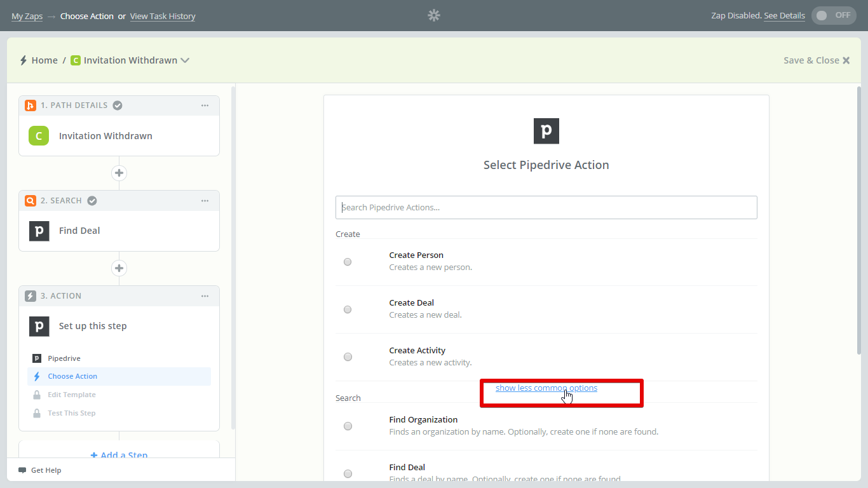Click the small Pipedrive icon in step substeps
The image size is (868, 488).
[37, 358]
